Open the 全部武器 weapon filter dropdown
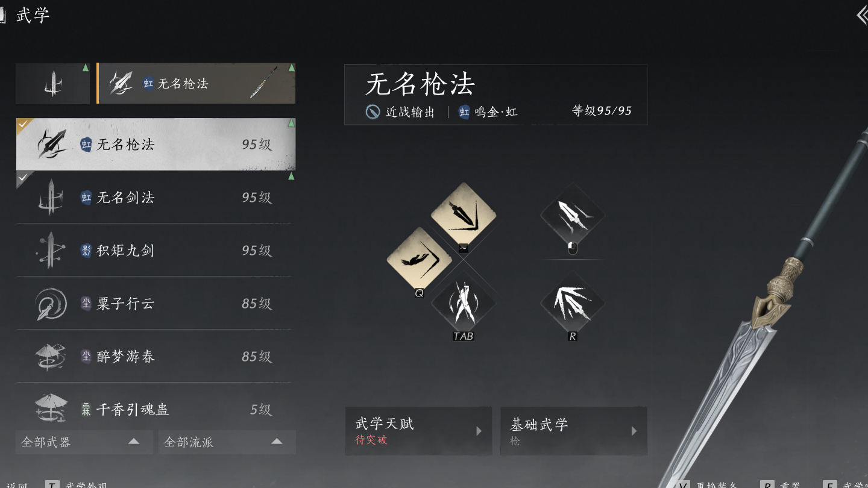This screenshot has height=488, width=868. (x=84, y=442)
